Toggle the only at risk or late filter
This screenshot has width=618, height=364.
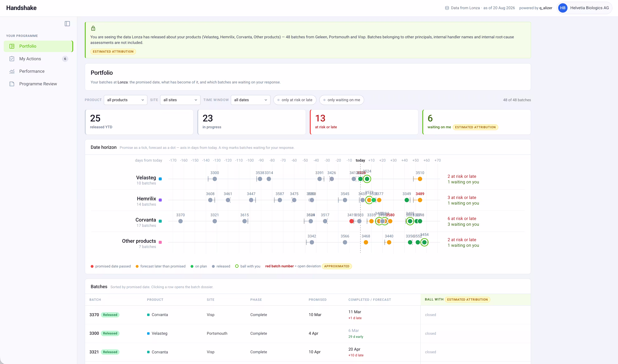point(295,100)
